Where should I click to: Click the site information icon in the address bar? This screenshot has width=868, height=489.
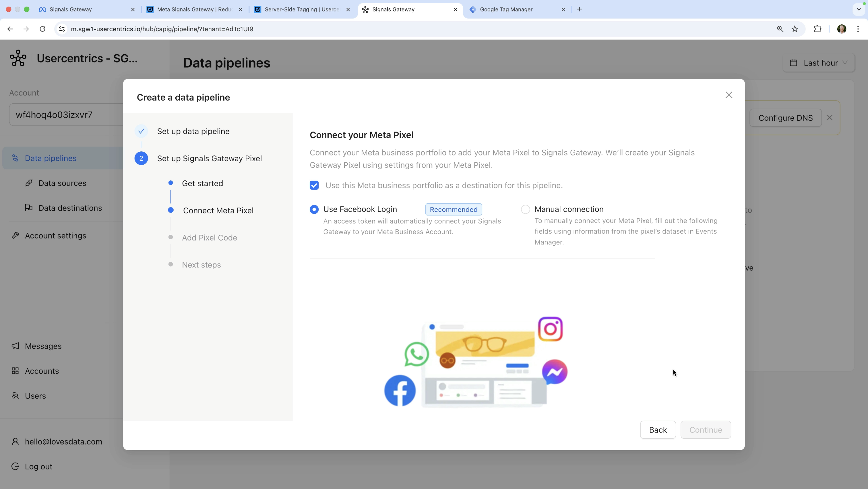[x=62, y=29]
